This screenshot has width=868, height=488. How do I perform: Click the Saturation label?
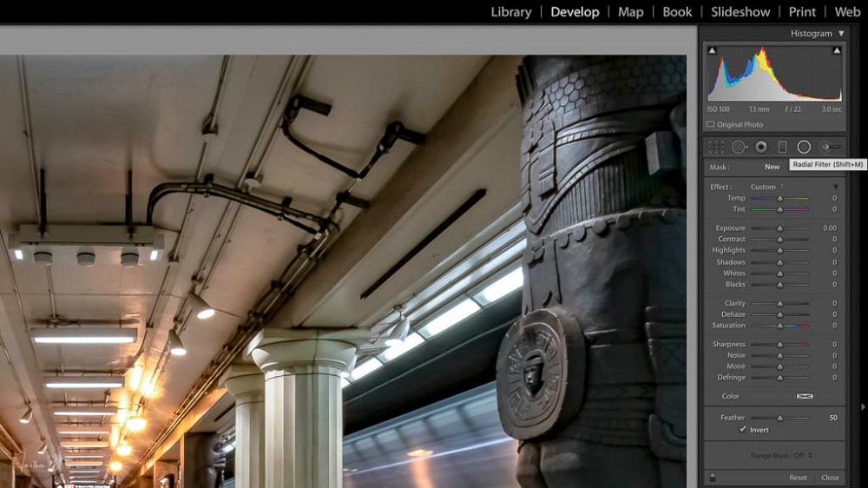728,325
